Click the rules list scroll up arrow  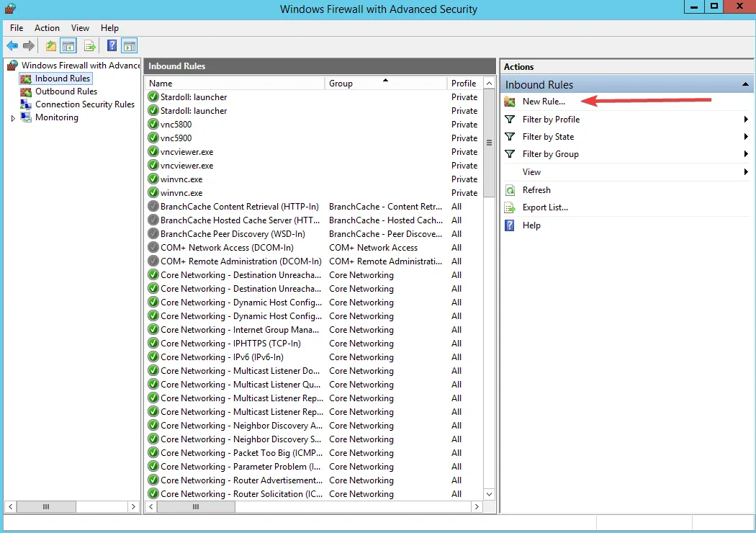point(489,84)
